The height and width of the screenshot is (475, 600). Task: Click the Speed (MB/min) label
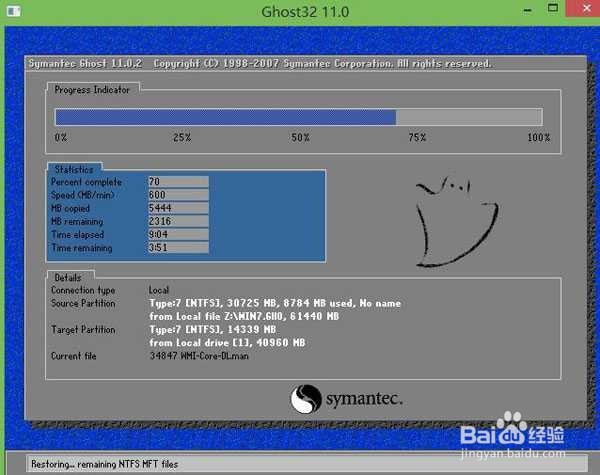pyautogui.click(x=83, y=195)
